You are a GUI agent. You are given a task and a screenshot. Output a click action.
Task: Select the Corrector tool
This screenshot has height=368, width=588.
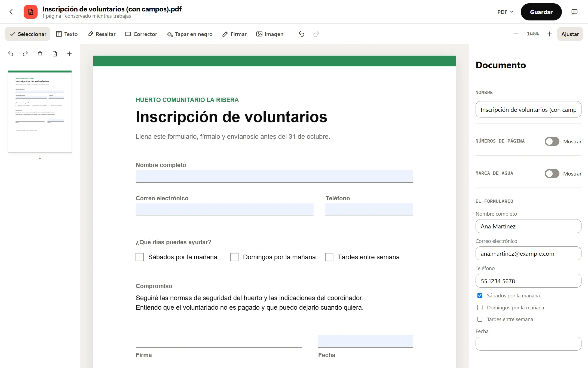click(x=141, y=34)
